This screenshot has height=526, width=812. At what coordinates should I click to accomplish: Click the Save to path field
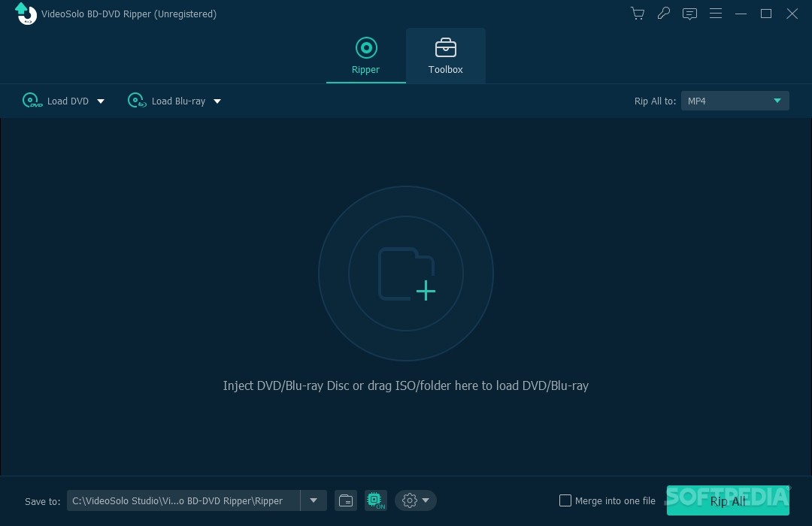coord(183,500)
